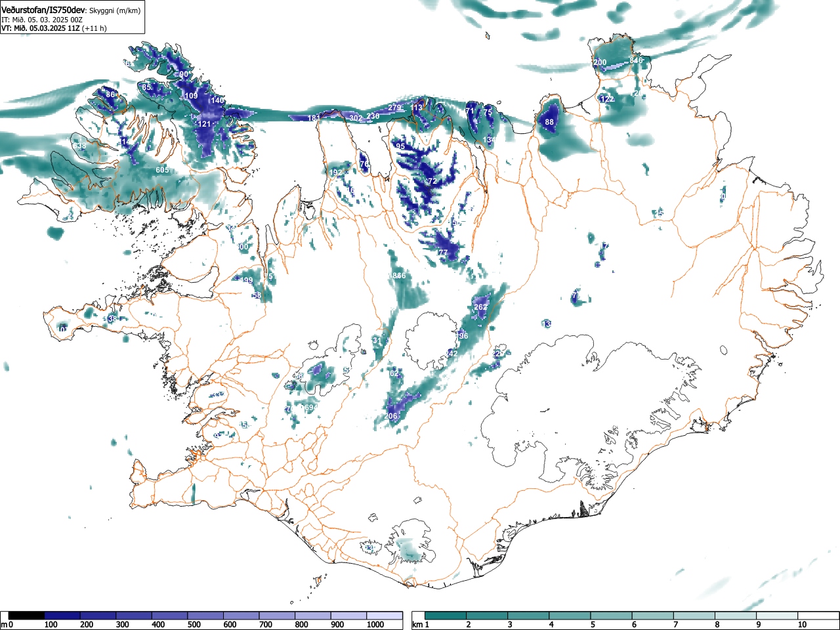Click the 1–2 km dark teal swatch
This screenshot has width=840, height=630.
446,616
